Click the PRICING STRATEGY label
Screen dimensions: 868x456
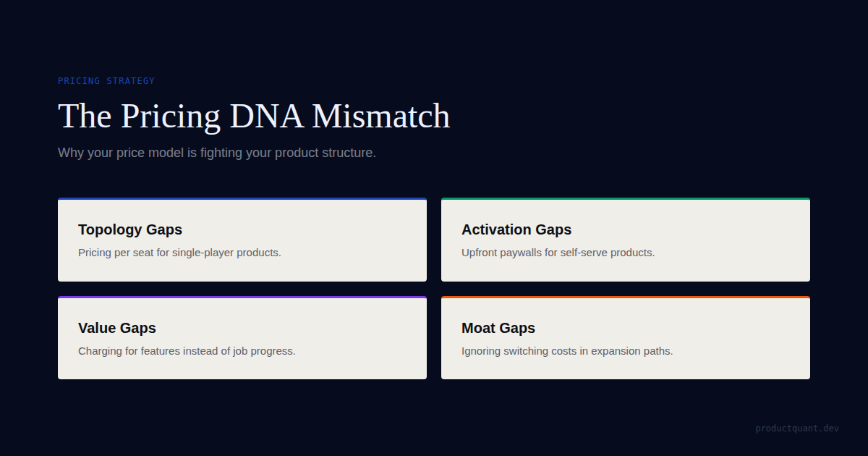pyautogui.click(x=106, y=81)
